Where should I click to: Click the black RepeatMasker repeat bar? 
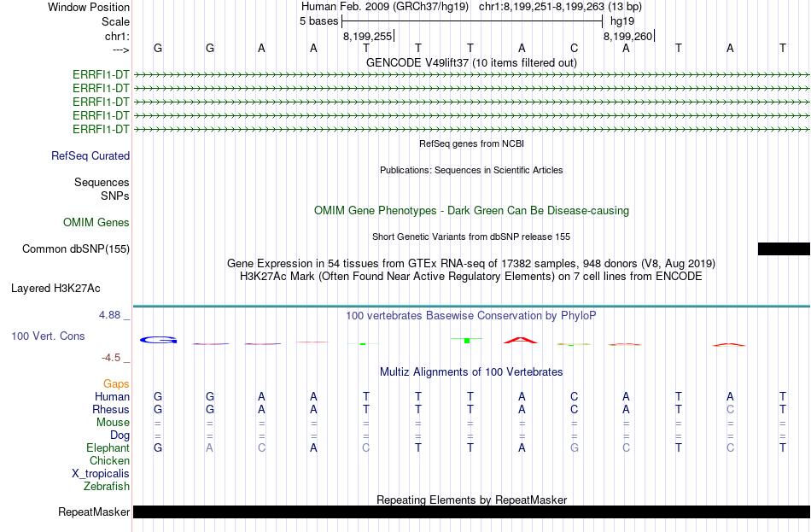tap(472, 512)
